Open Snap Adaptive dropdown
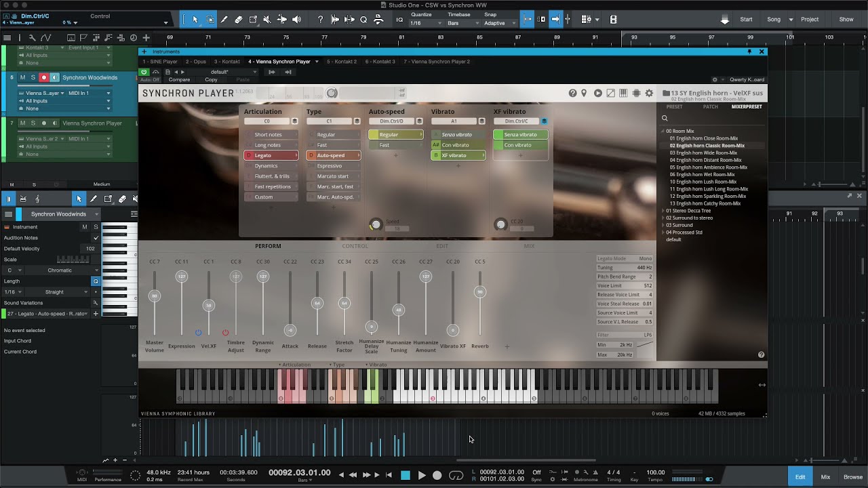Screen dimensions: 868x488 pyautogui.click(x=500, y=23)
